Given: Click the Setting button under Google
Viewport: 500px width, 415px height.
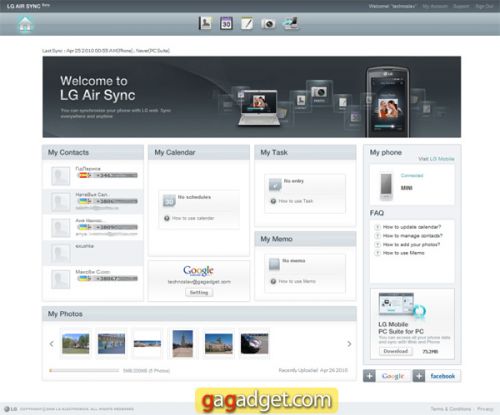Looking at the screenshot, I should (x=199, y=292).
